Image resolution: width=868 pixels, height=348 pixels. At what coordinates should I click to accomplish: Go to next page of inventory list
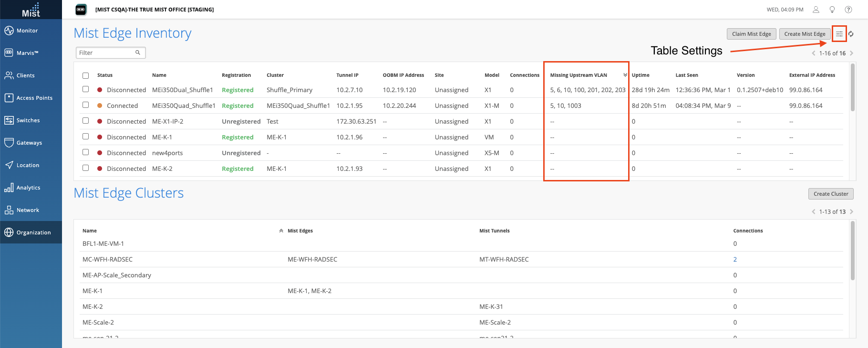pos(852,53)
